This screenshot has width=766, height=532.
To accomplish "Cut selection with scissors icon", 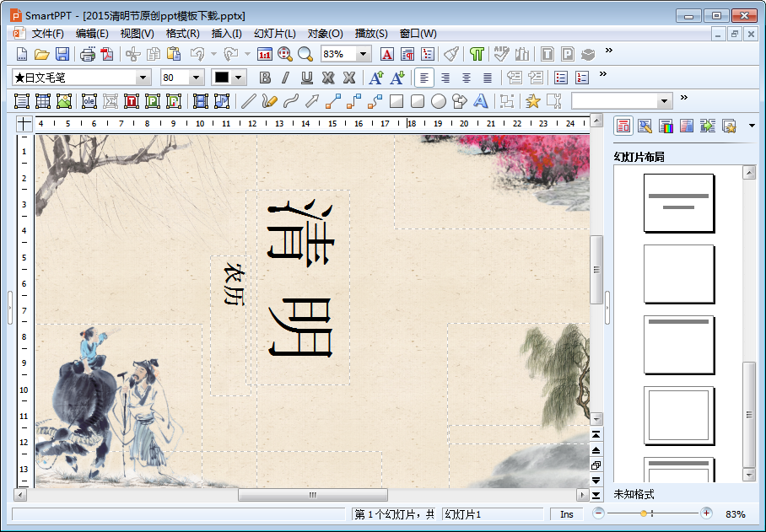I will pos(133,54).
